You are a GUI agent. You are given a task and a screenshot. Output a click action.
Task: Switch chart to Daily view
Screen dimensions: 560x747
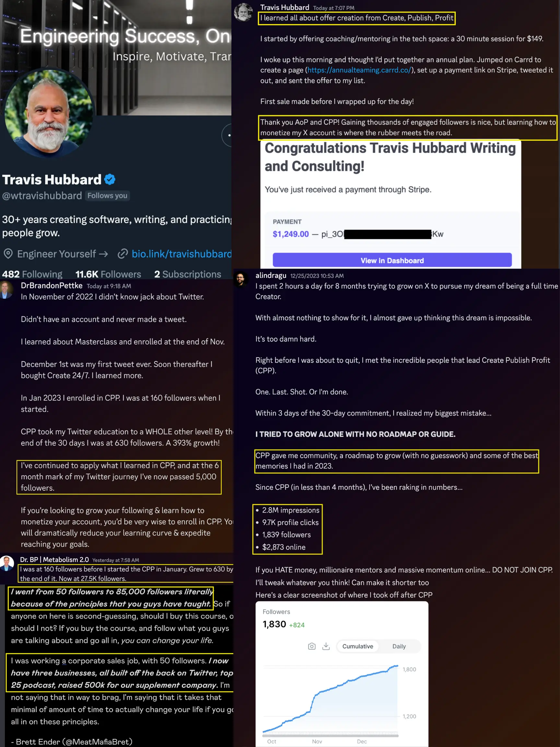tap(399, 646)
